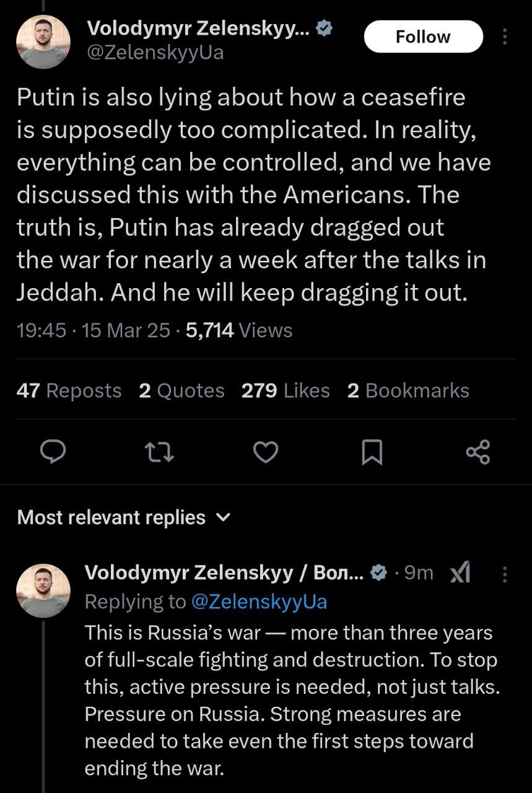This screenshot has width=532, height=793.
Task: Like the tweet with heart icon
Action: coord(266,453)
